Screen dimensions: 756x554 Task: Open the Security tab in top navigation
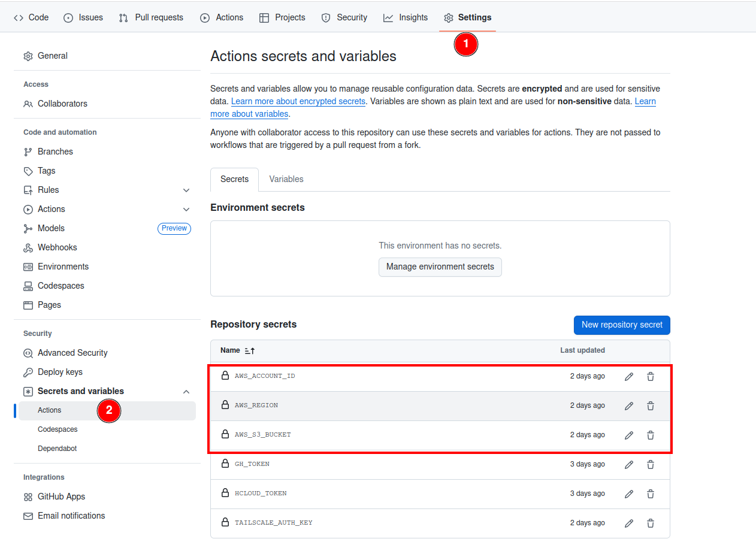[344, 17]
